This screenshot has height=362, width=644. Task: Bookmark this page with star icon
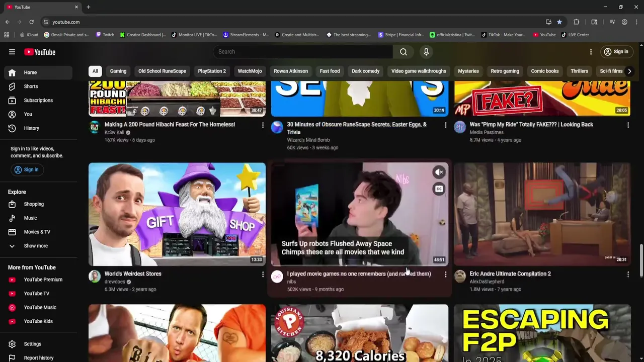(x=559, y=22)
